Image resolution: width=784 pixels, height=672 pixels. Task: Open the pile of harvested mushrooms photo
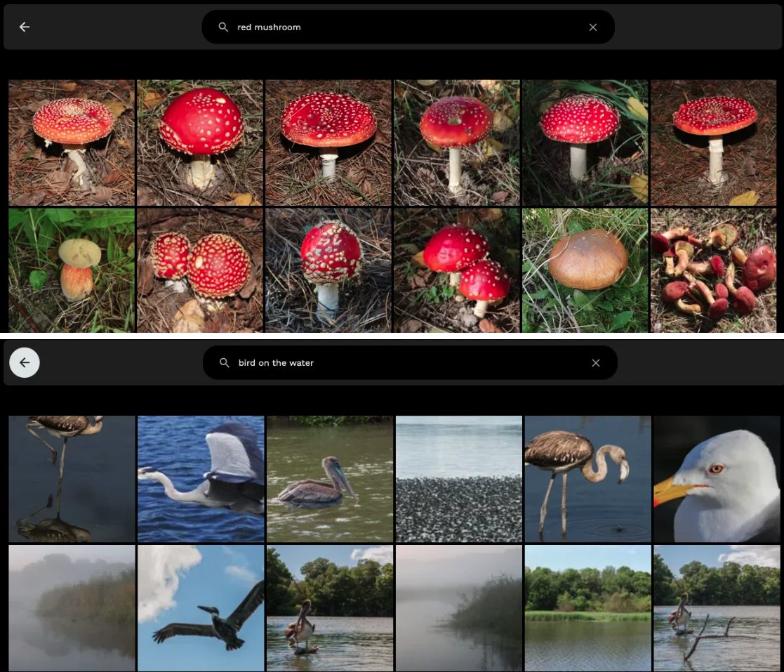coord(713,270)
